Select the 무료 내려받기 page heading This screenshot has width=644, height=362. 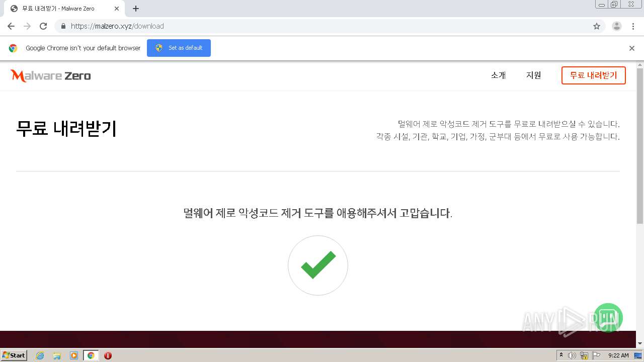tap(66, 129)
